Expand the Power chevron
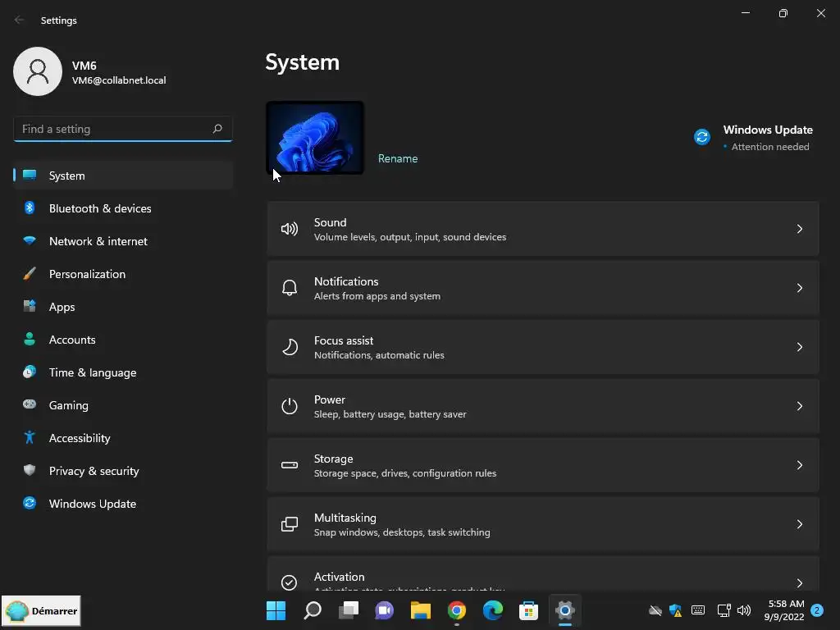This screenshot has height=630, width=840. click(799, 406)
